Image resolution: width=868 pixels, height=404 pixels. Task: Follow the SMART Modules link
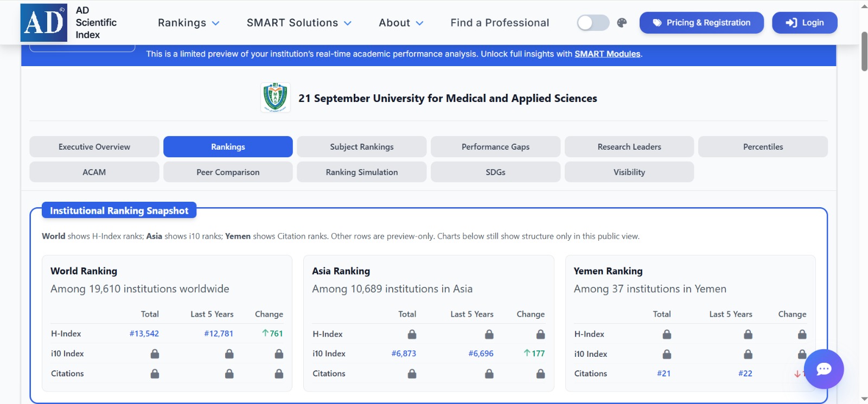click(x=608, y=54)
